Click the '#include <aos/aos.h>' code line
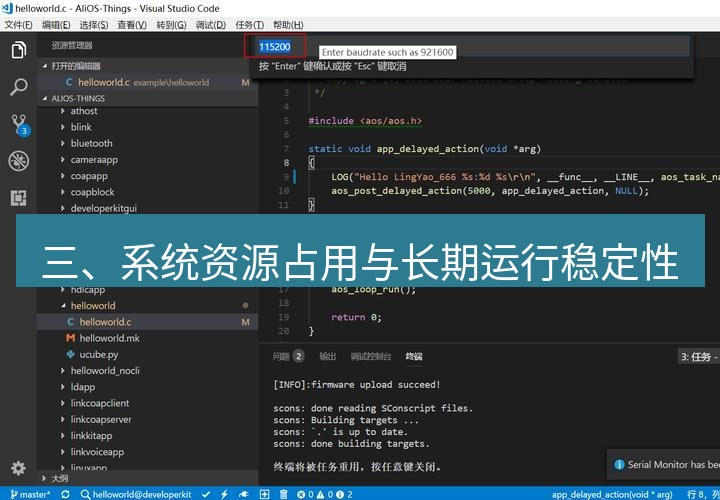 (365, 121)
